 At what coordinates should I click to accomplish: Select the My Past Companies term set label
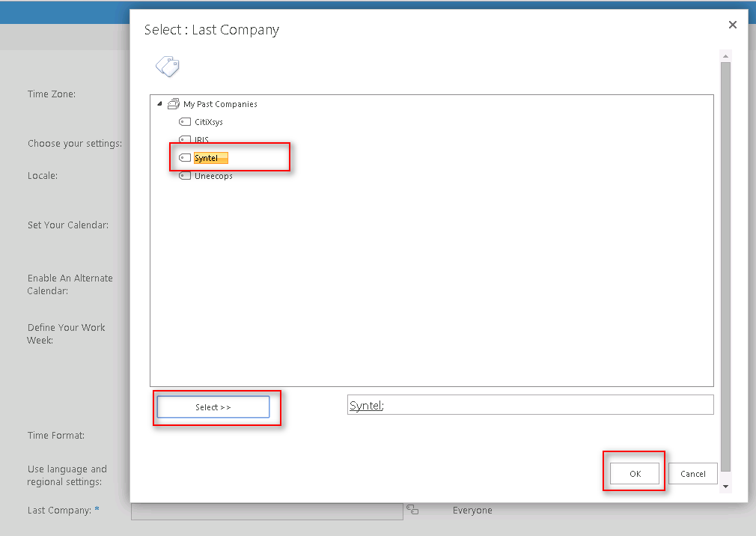click(x=220, y=104)
